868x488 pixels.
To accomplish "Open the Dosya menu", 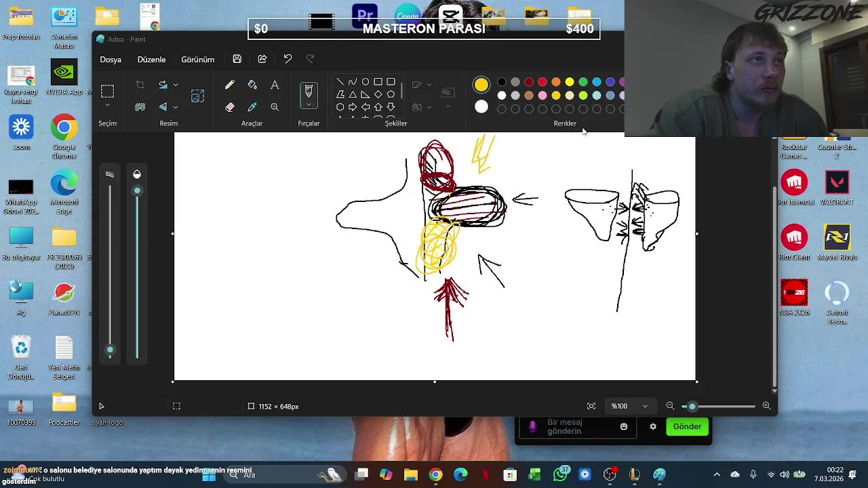I will tap(111, 60).
